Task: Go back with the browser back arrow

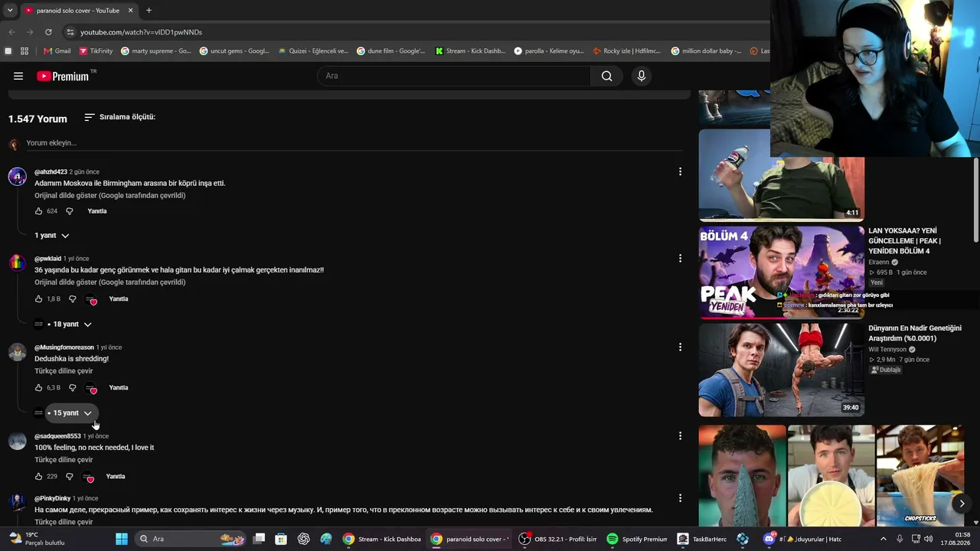Action: [11, 32]
